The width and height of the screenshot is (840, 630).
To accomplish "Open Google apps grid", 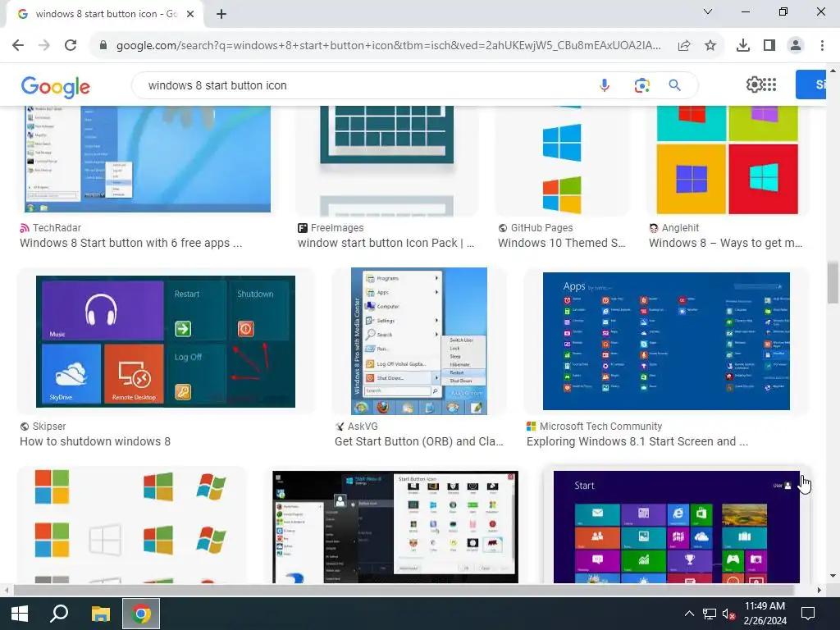I will pyautogui.click(x=769, y=84).
